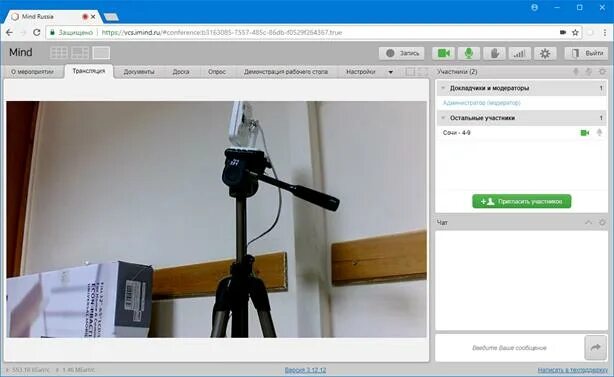Raise your hand using the hand icon
Image resolution: width=614 pixels, height=377 pixels.
click(494, 53)
